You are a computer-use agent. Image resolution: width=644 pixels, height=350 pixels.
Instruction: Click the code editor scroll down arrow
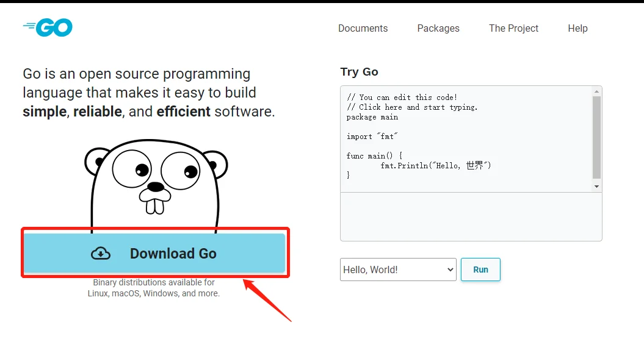[597, 187]
